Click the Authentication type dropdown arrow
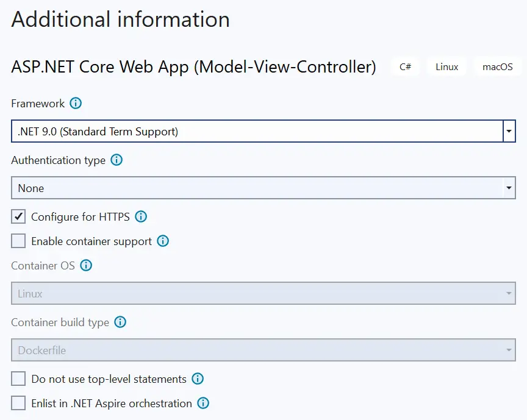 coord(509,188)
